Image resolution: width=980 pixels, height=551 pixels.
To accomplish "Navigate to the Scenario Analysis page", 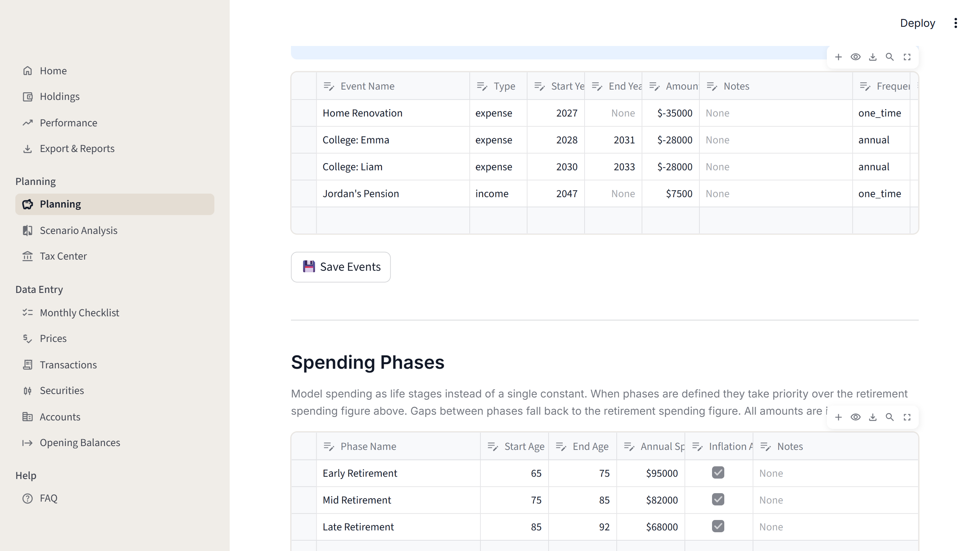I will coord(78,231).
